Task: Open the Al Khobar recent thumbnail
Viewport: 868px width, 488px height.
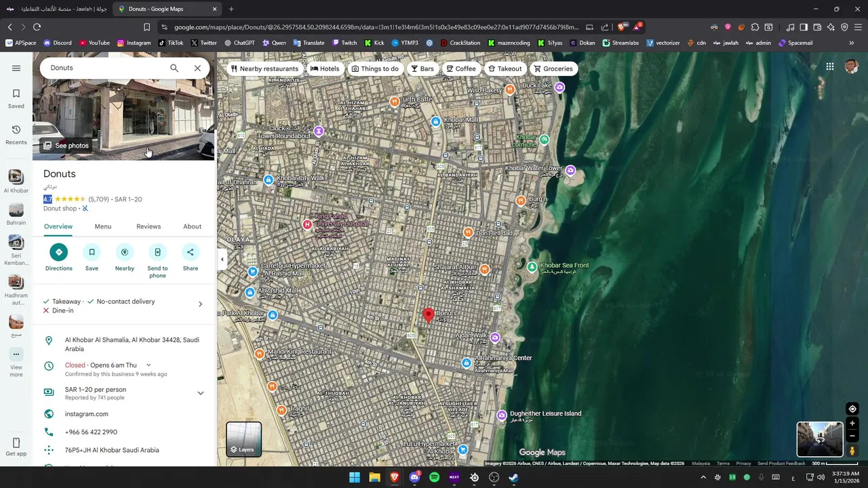Action: [x=16, y=176]
